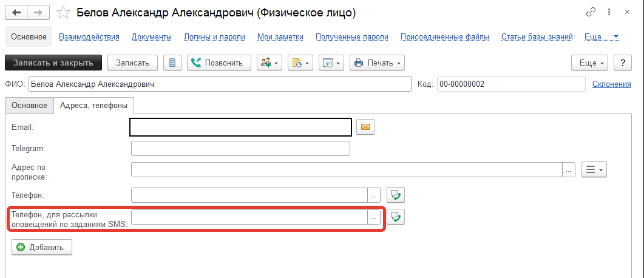Click ellipsis button of SMS phone field
This screenshot has height=278, width=644.
pyautogui.click(x=373, y=217)
